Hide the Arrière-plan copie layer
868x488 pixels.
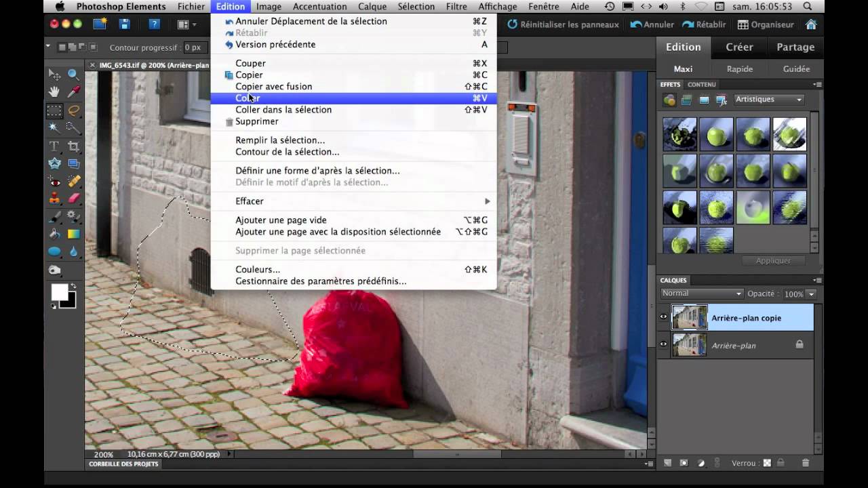tap(664, 317)
